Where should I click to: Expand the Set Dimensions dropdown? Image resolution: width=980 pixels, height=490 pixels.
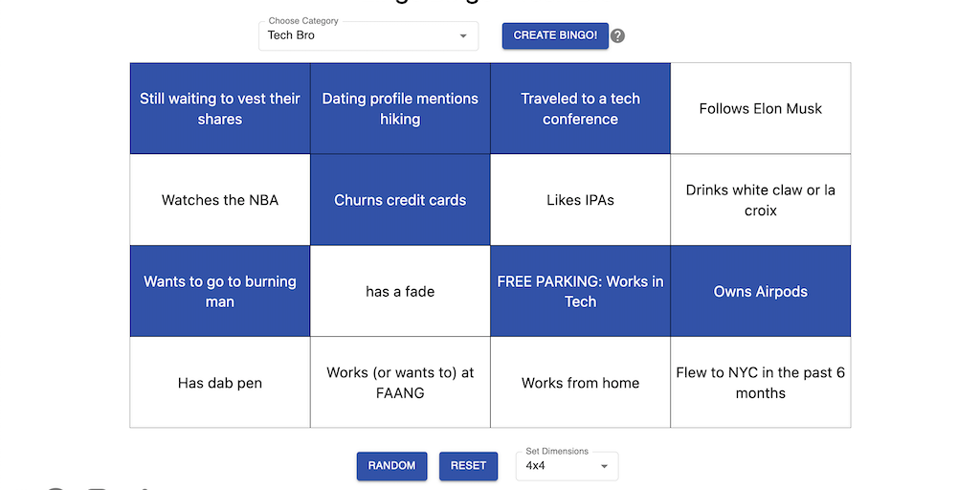coord(567,466)
